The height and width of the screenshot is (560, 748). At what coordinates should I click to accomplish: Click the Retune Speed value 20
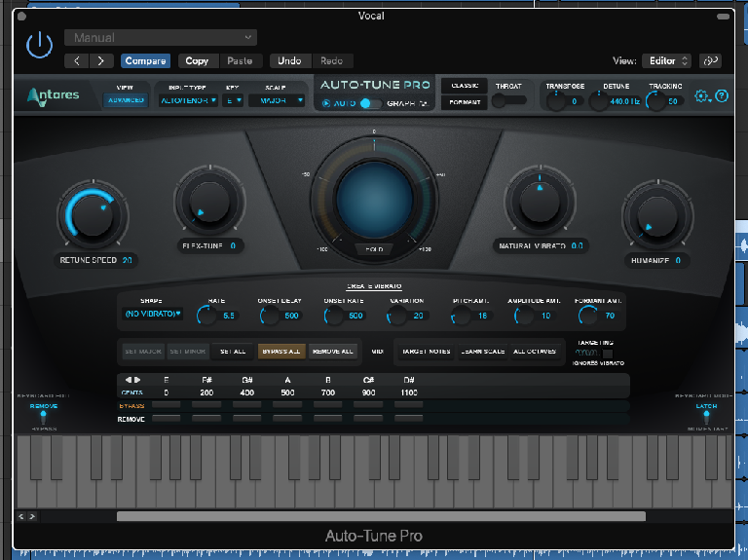[x=127, y=260]
